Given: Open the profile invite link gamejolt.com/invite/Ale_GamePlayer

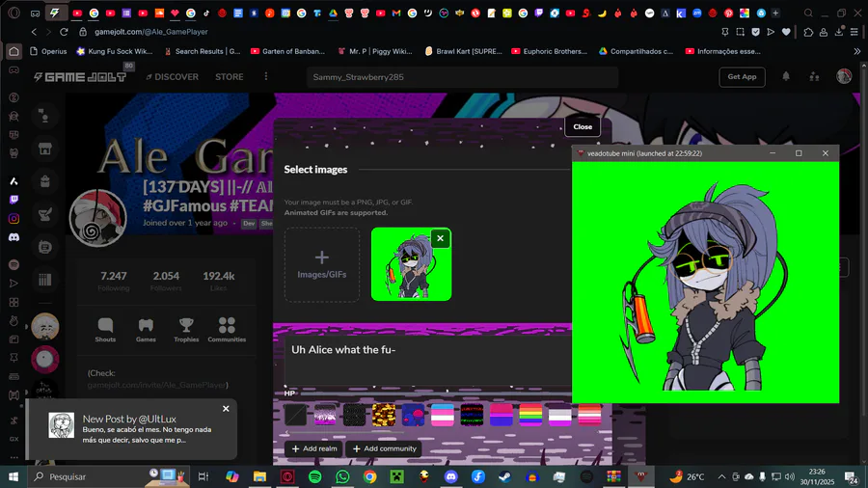Looking at the screenshot, I should click(157, 385).
